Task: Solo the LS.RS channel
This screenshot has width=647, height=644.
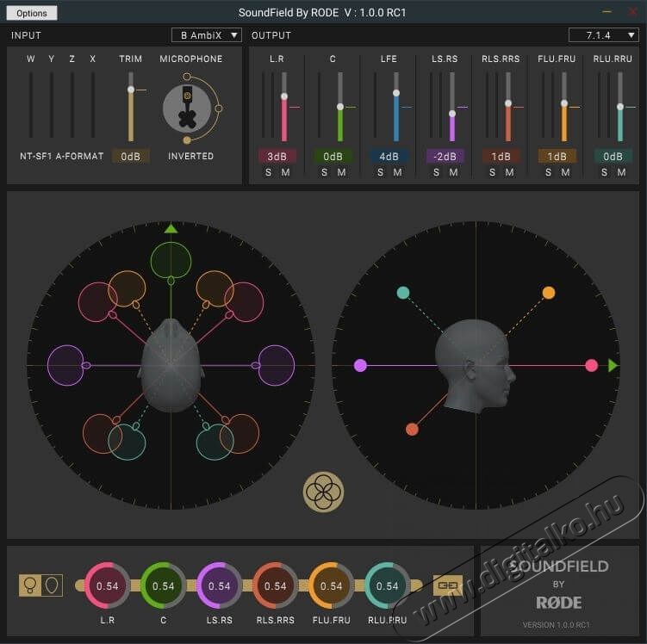Action: pyautogui.click(x=437, y=172)
